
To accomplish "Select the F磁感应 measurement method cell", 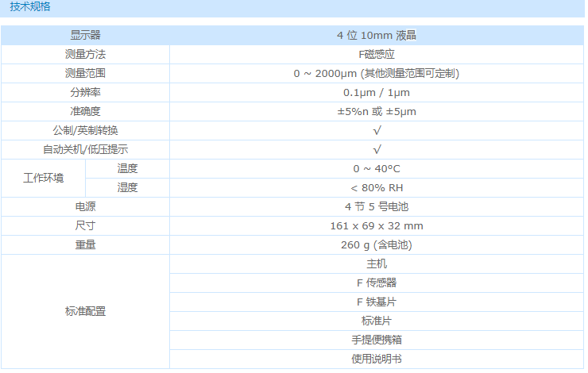I will point(377,54).
